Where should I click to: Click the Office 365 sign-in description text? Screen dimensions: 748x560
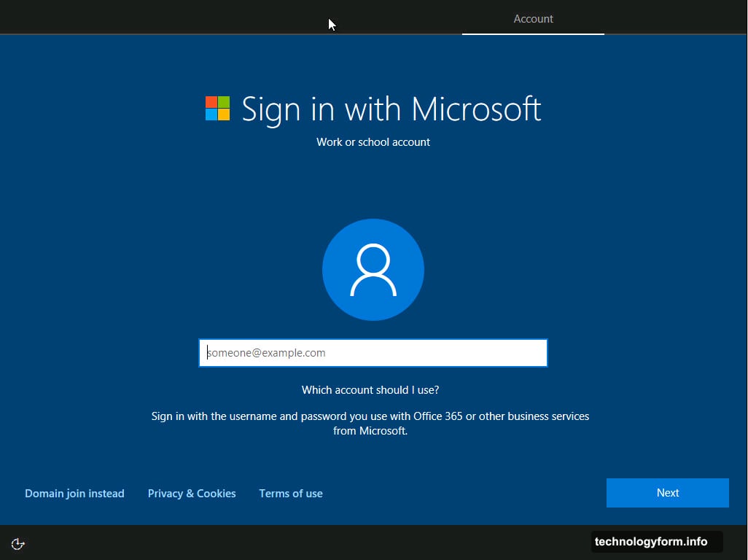click(x=370, y=423)
